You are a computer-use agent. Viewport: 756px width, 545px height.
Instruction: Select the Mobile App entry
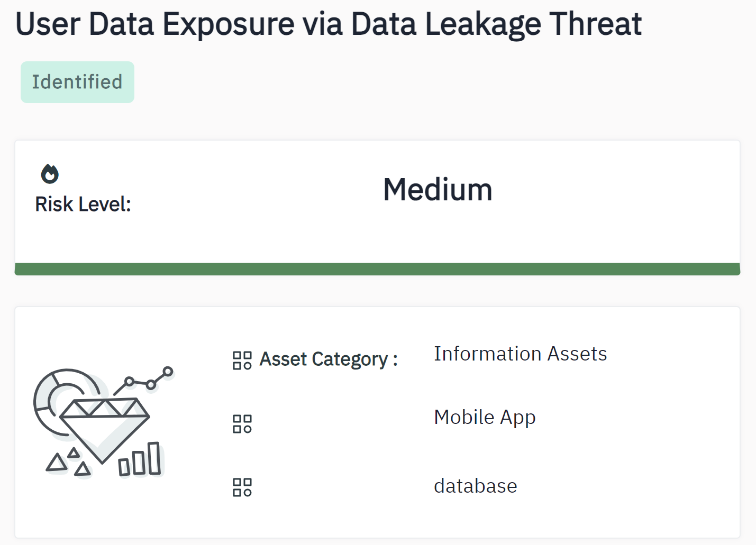pyautogui.click(x=485, y=417)
